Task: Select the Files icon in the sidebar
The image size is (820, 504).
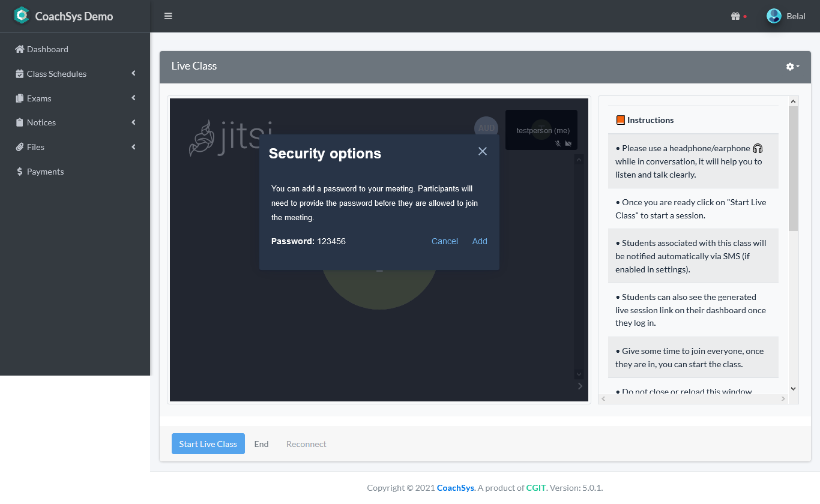Action: tap(19, 147)
